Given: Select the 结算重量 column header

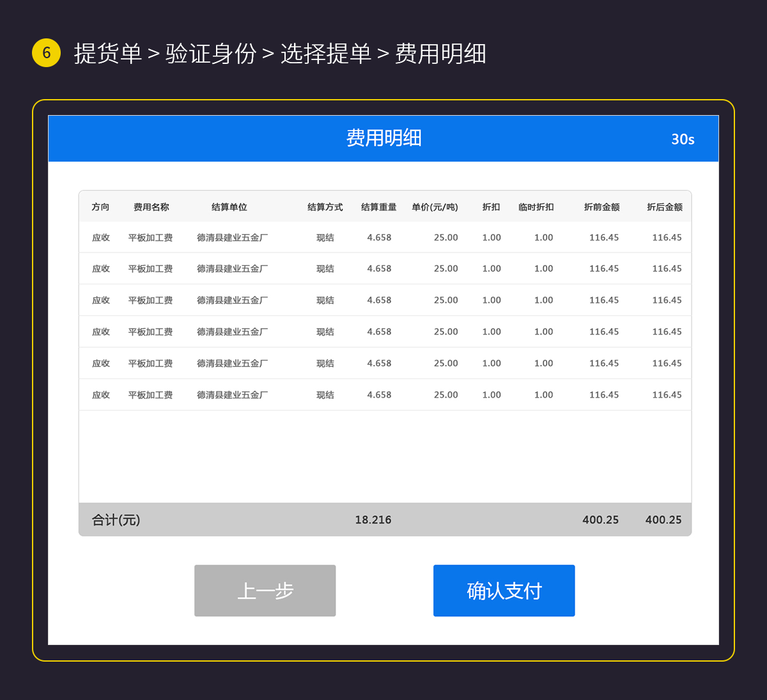Looking at the screenshot, I should (378, 207).
